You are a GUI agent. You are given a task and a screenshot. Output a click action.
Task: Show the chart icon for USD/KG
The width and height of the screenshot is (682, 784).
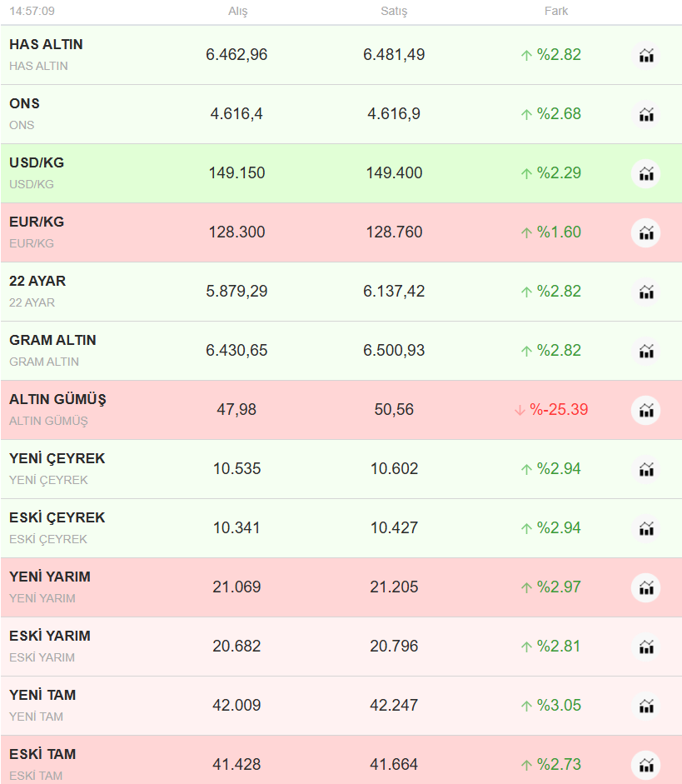tap(645, 174)
